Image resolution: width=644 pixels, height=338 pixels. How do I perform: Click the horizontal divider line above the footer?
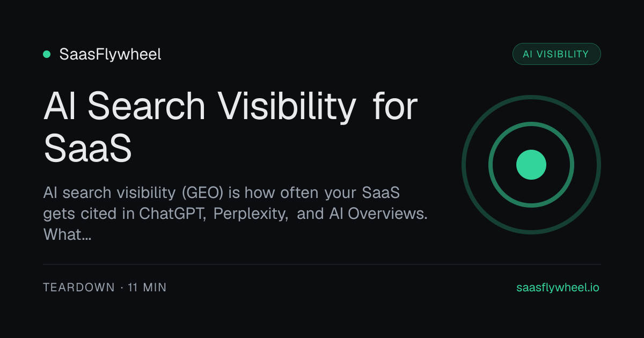click(322, 264)
